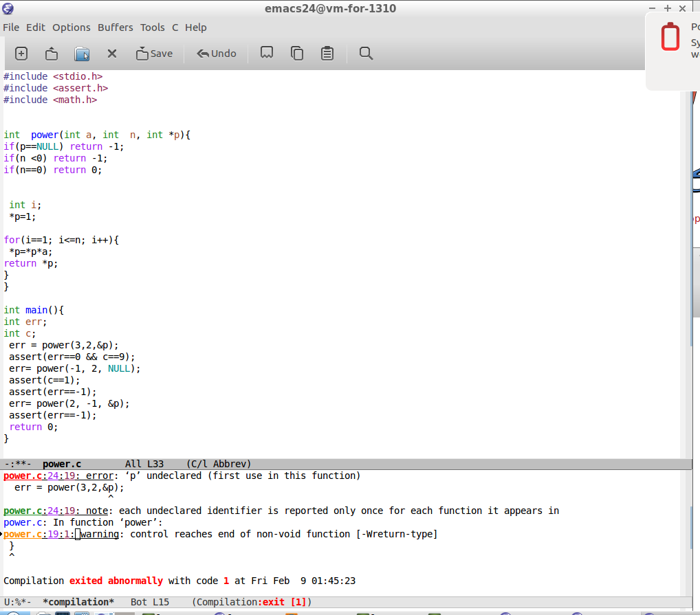Undo the last edit

tap(217, 53)
